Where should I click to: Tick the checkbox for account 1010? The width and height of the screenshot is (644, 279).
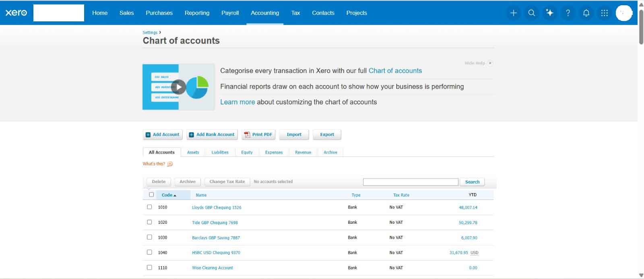(149, 207)
